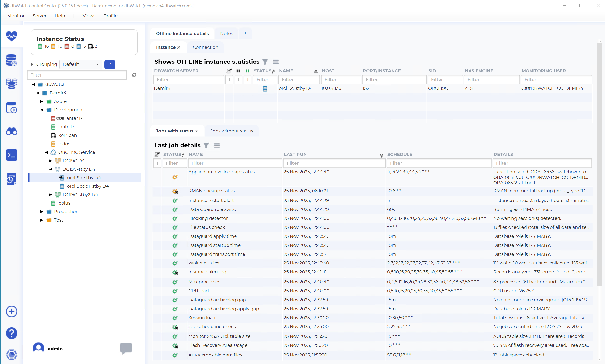605x364 pixels.
Task: Collapse the DG19C-stby D4 tree node
Action: point(51,169)
